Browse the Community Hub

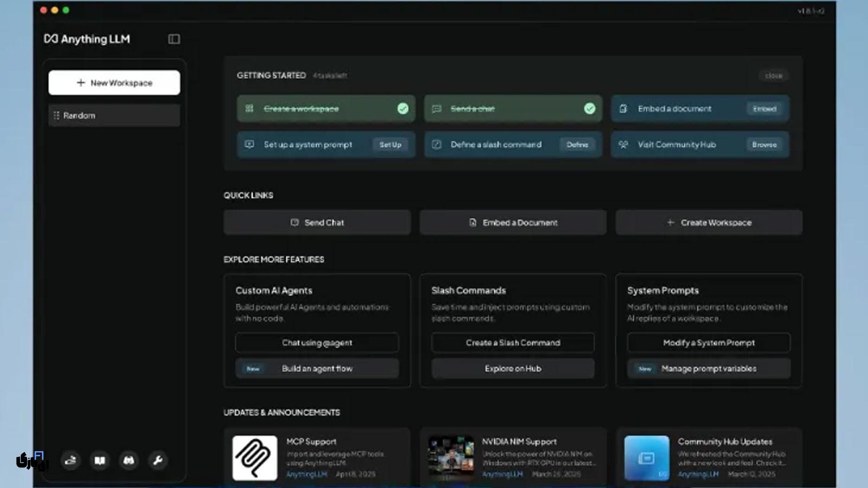(x=764, y=145)
